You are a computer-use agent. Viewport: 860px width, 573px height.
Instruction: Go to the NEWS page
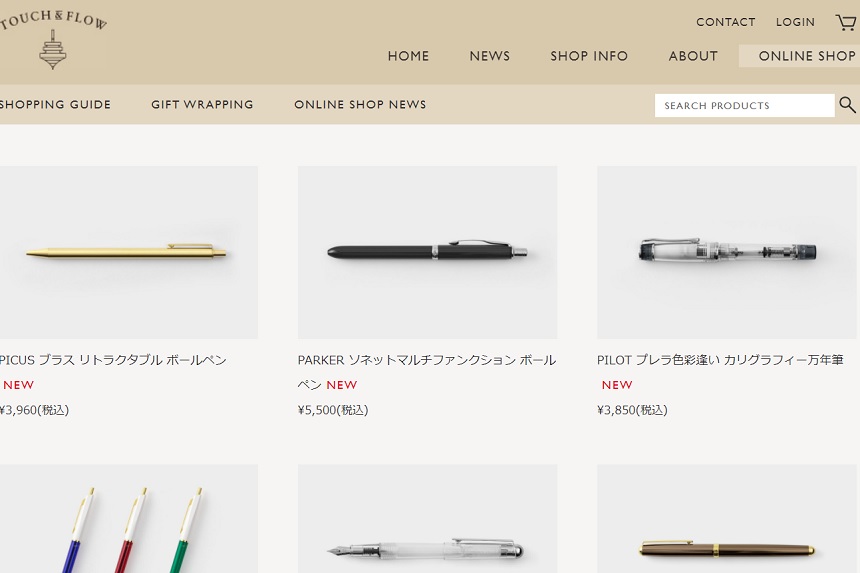pyautogui.click(x=490, y=56)
